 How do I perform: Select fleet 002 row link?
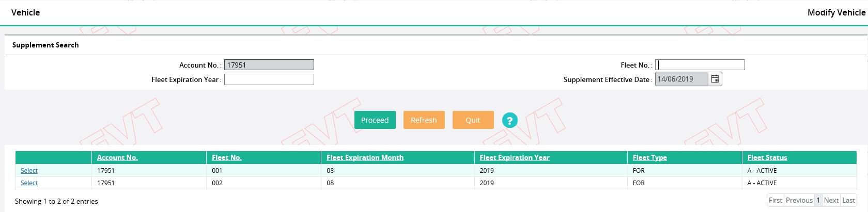click(29, 183)
